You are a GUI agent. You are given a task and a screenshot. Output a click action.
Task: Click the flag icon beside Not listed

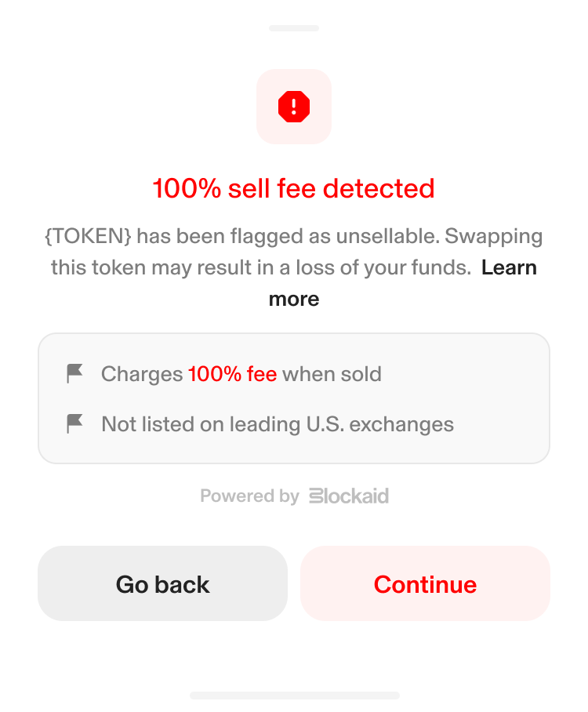(x=74, y=423)
